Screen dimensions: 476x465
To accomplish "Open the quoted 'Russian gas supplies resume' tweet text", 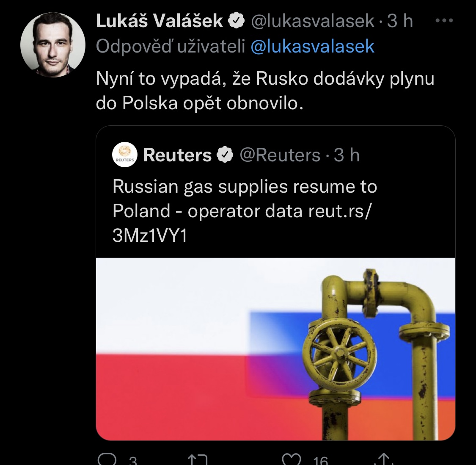I will coord(245,211).
